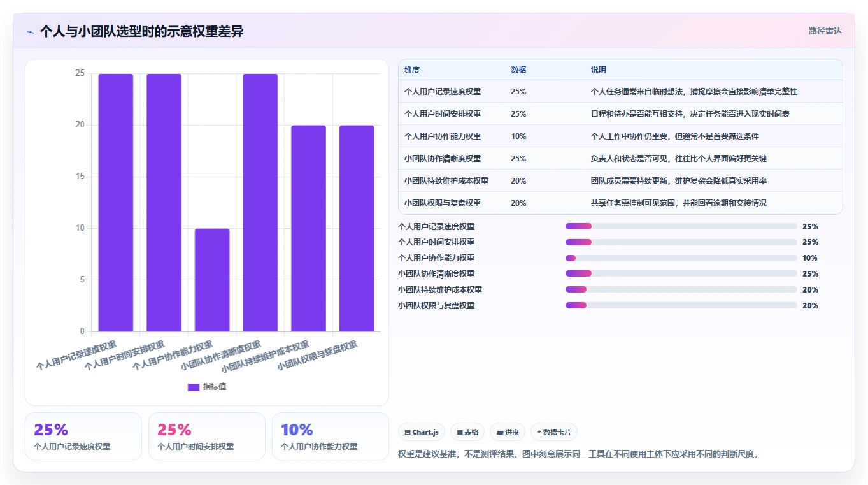868x485 pixels.
Task: Click description 个人任务通常来自临时想法
Action: (694, 92)
